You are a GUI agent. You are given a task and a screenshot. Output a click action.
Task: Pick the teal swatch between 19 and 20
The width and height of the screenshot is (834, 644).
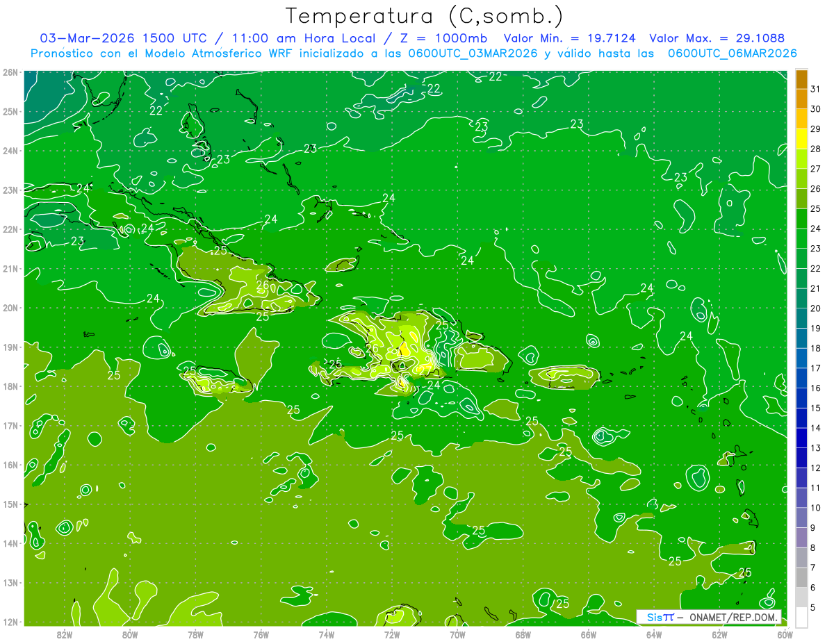tap(801, 318)
